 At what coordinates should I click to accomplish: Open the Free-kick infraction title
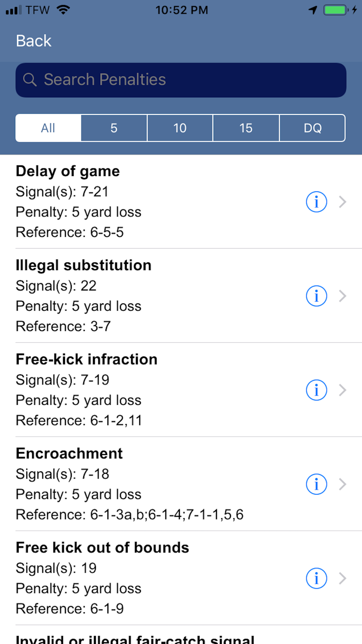click(x=87, y=359)
